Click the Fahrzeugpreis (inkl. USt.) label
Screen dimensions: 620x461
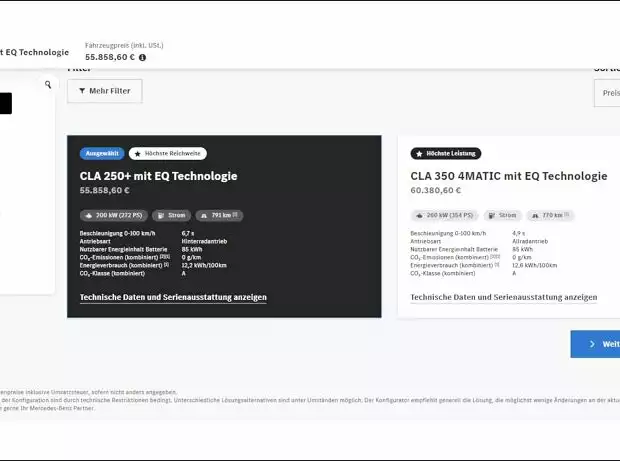tap(124, 45)
